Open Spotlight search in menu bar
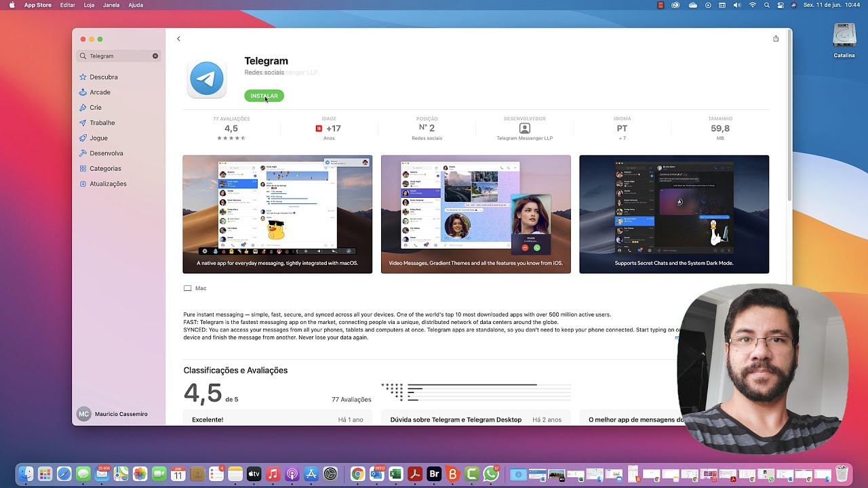Viewport: 868px width, 488px height. (x=767, y=5)
